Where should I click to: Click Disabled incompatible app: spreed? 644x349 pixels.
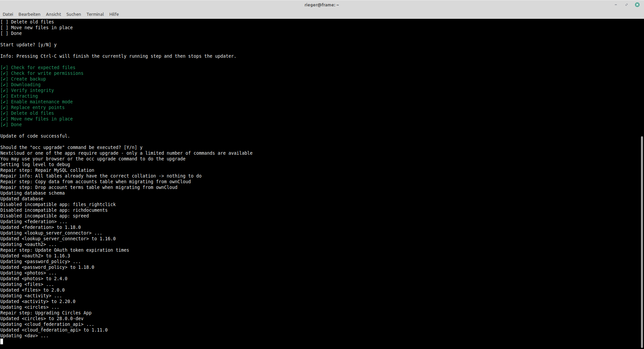click(45, 216)
